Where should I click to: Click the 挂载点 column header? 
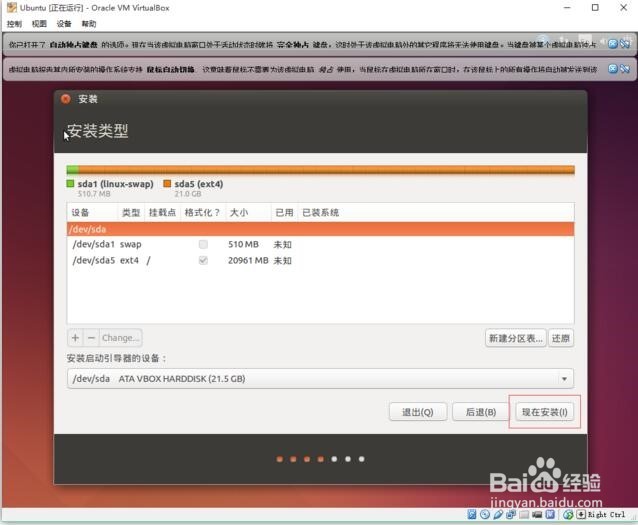162,212
